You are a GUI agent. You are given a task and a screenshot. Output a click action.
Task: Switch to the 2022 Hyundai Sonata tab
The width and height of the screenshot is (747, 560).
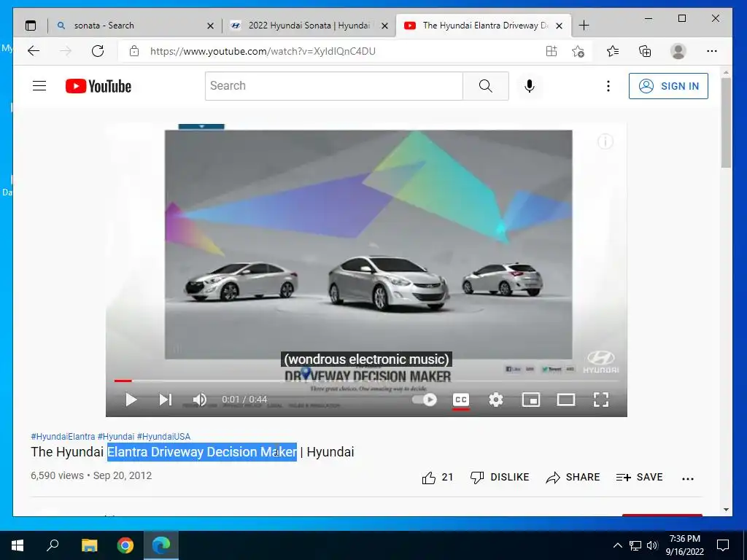(x=309, y=26)
